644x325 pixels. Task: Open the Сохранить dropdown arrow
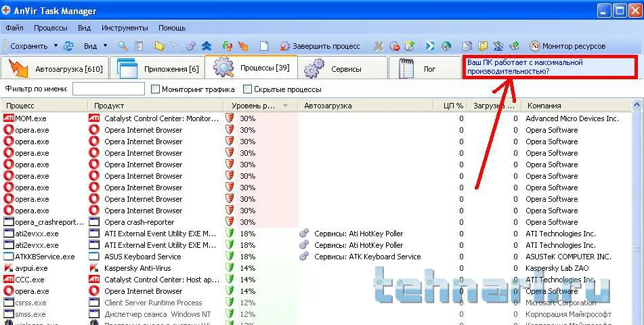(x=56, y=45)
